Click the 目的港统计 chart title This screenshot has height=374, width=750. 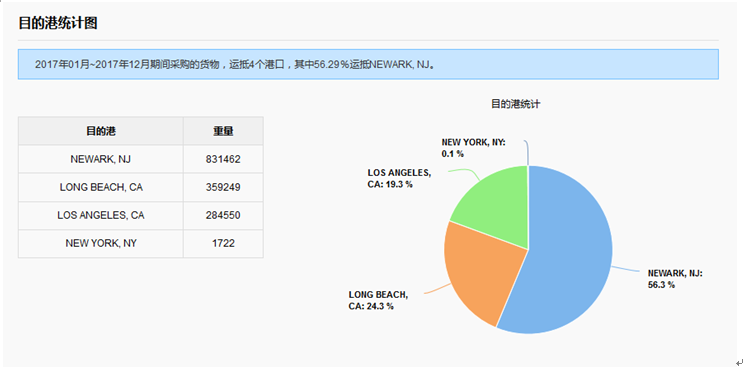tap(516, 104)
